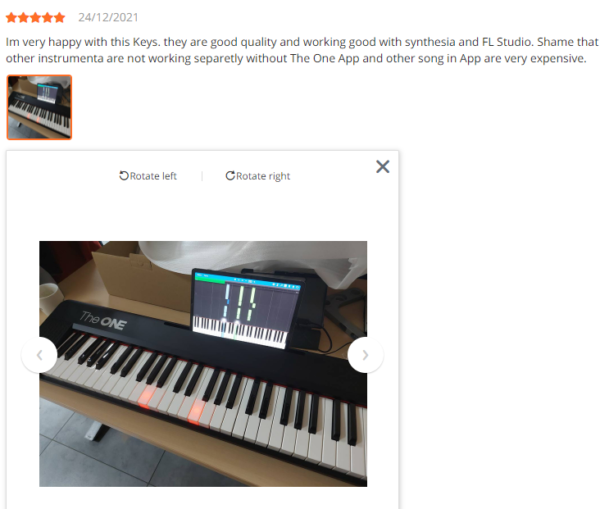
Task: Click the Rotate right arrow icon
Action: click(x=230, y=176)
